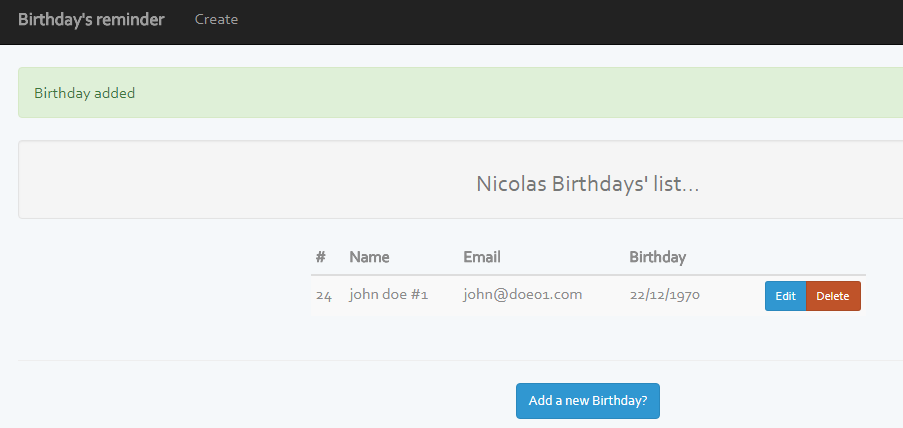
Task: Select the Name column header
Action: (x=369, y=257)
